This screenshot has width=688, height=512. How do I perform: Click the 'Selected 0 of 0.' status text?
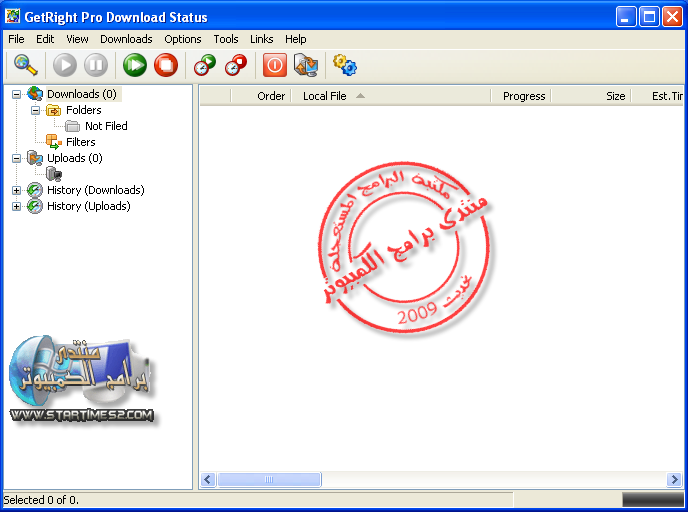[x=41, y=500]
